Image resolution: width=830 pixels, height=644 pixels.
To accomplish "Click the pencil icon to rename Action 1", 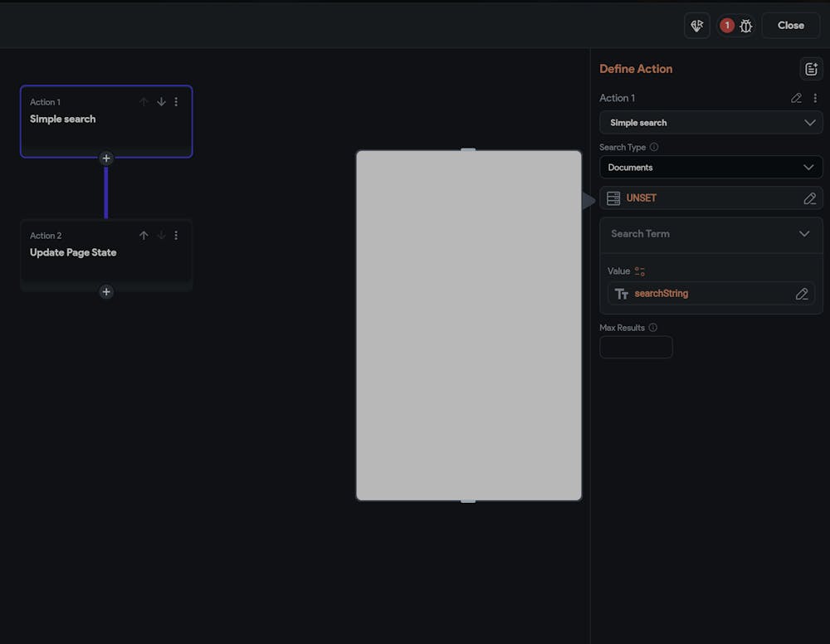I will point(796,98).
